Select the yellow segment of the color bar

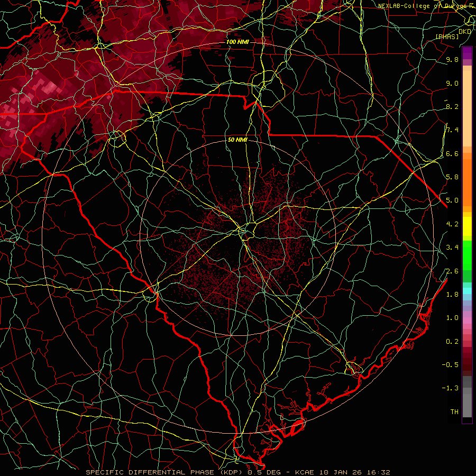(x=467, y=226)
